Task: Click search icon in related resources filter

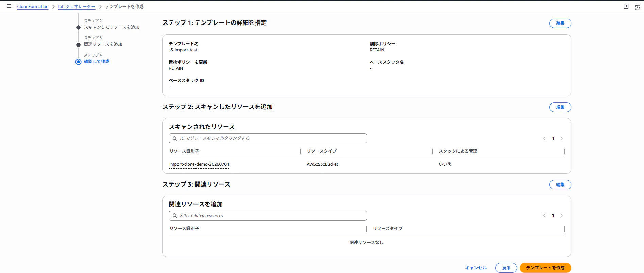Action: (x=175, y=216)
